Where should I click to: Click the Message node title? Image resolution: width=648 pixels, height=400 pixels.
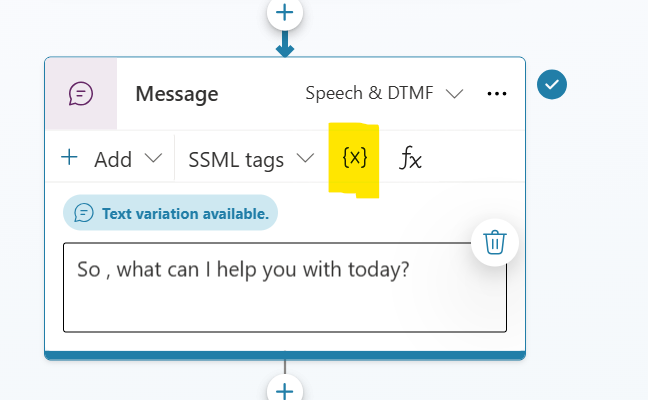tap(177, 94)
